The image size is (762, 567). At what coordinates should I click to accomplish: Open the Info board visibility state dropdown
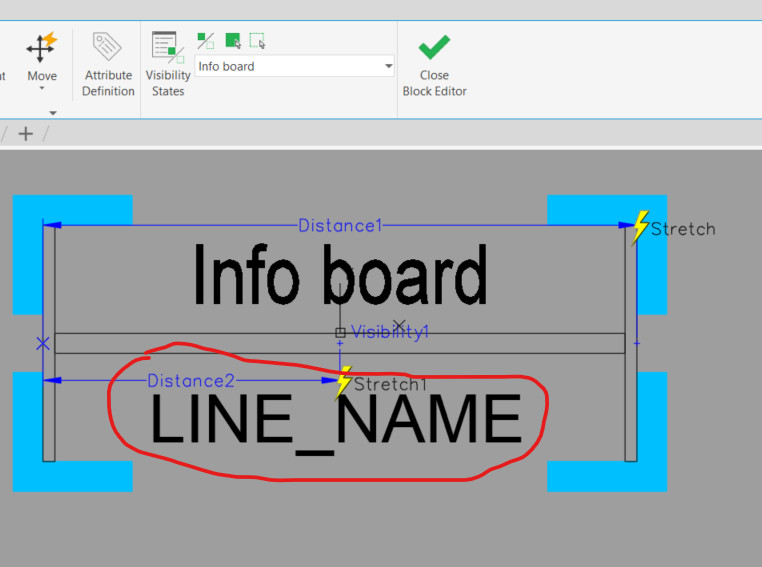389,67
